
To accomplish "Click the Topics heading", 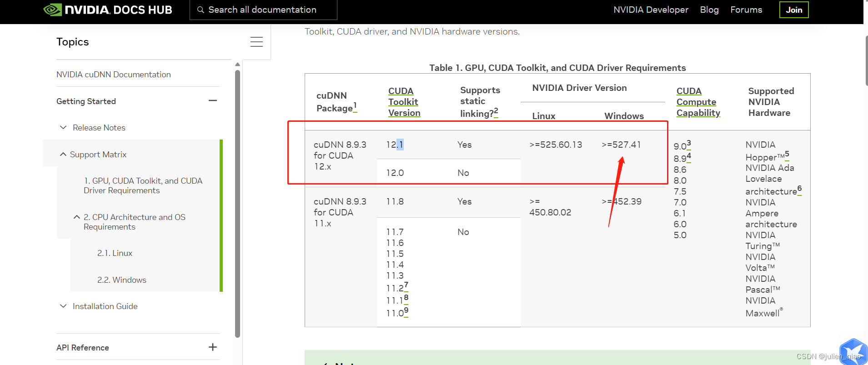I will (73, 42).
